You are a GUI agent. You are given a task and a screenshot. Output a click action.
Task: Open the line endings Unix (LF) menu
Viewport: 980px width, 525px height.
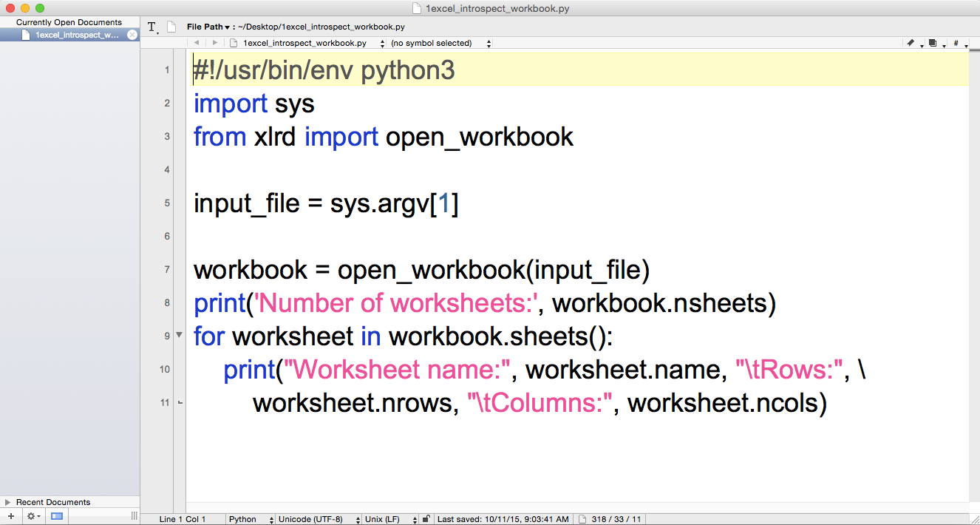pos(384,518)
